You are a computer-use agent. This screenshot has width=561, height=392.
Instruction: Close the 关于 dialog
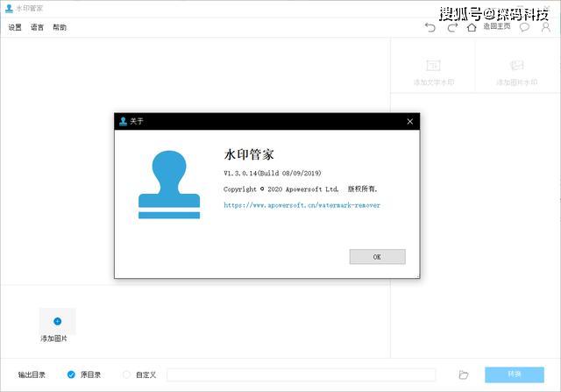pos(410,121)
